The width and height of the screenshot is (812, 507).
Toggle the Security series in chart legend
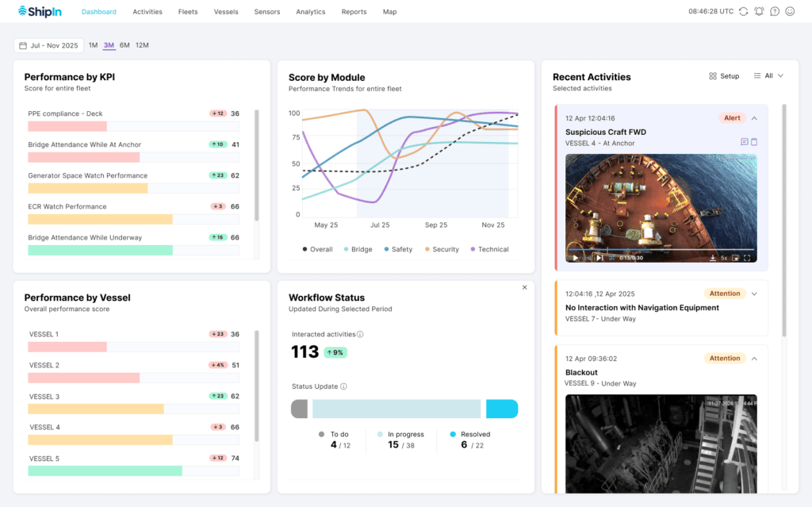coord(442,249)
